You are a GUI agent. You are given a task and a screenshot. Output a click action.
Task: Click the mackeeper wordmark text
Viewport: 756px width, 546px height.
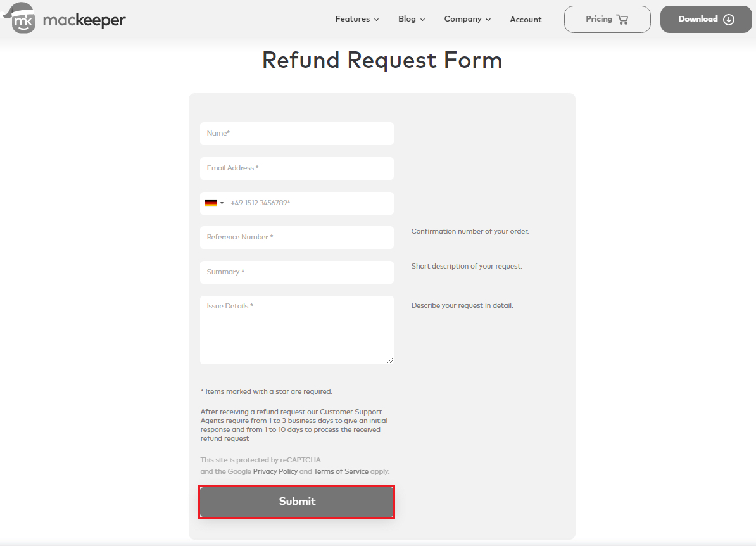[x=84, y=20]
